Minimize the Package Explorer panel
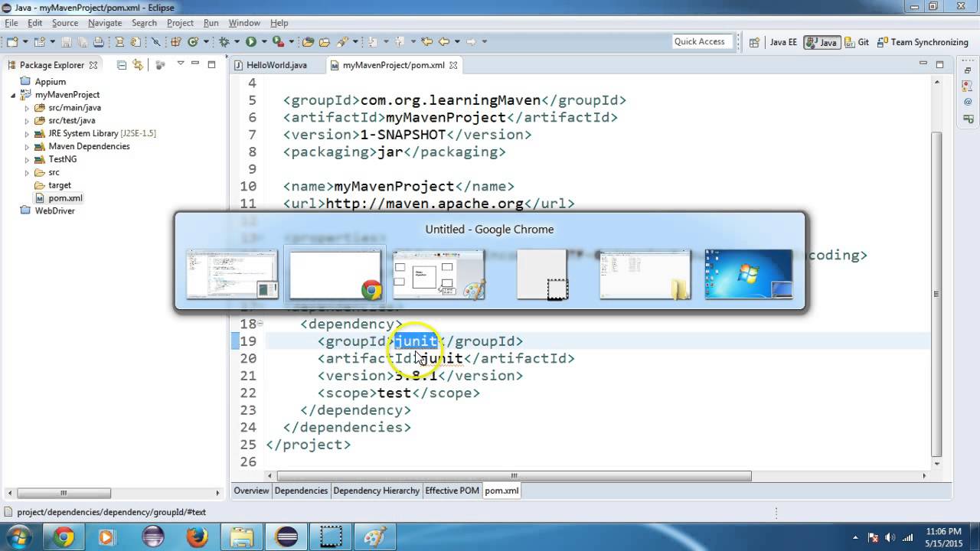Image resolution: width=980 pixels, height=551 pixels. click(196, 64)
